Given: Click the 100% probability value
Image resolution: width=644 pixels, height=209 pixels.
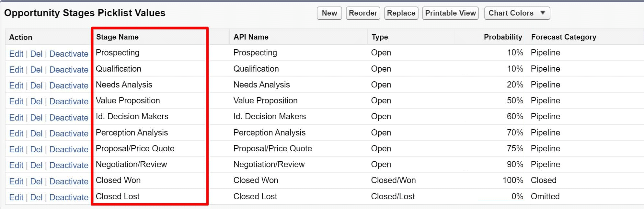Looking at the screenshot, I should pos(513,180).
